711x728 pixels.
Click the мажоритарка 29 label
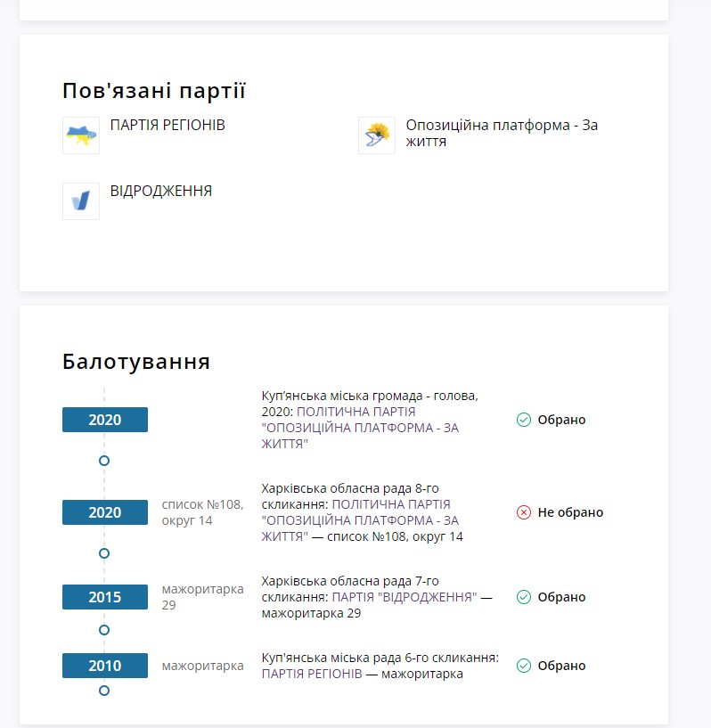tap(202, 597)
